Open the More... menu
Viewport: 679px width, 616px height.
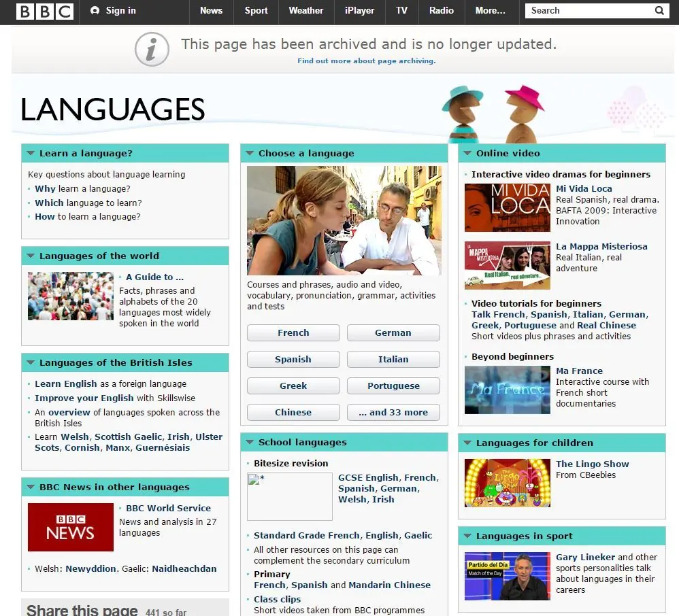[490, 10]
